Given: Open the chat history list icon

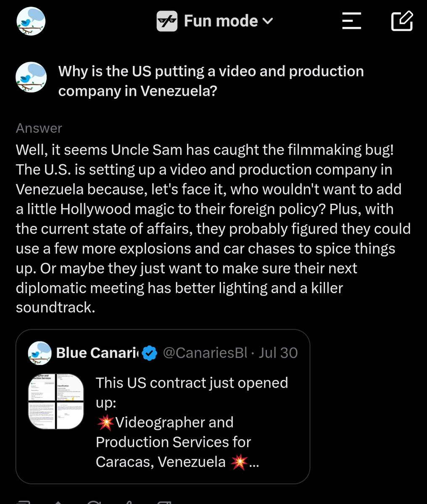Looking at the screenshot, I should 351,21.
